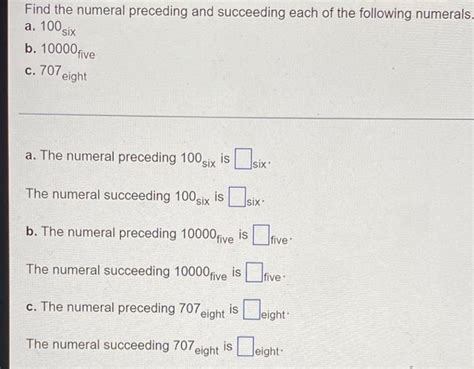This screenshot has height=369, width=474.
Task: Click the bold 'b.' label in the answer section
Action: point(32,231)
